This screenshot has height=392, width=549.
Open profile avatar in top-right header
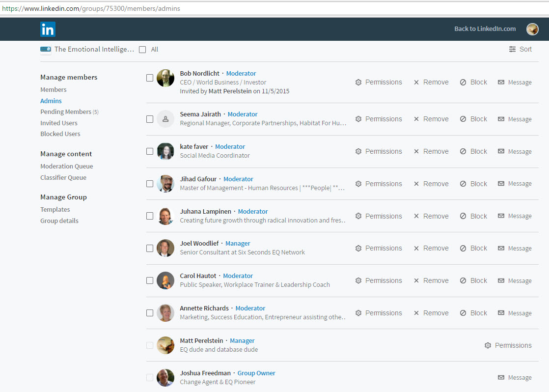pyautogui.click(x=532, y=29)
